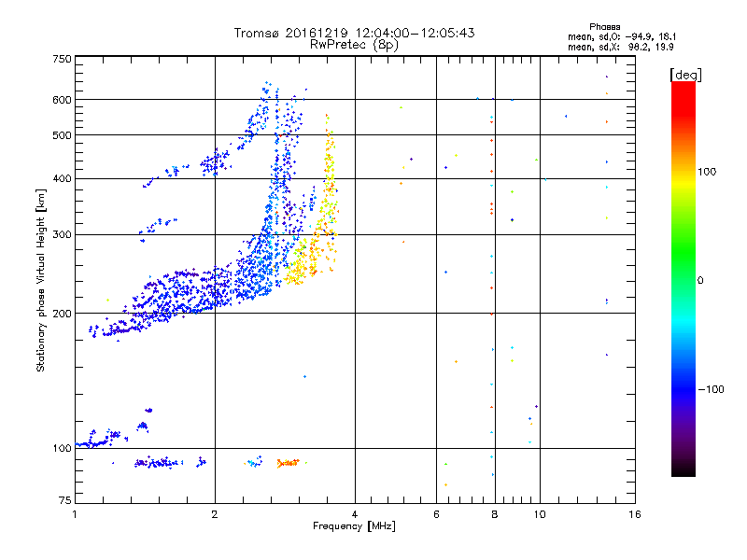Click the colorbar tick label '-100'
Viewport: 747px width, 560px height.
click(711, 389)
